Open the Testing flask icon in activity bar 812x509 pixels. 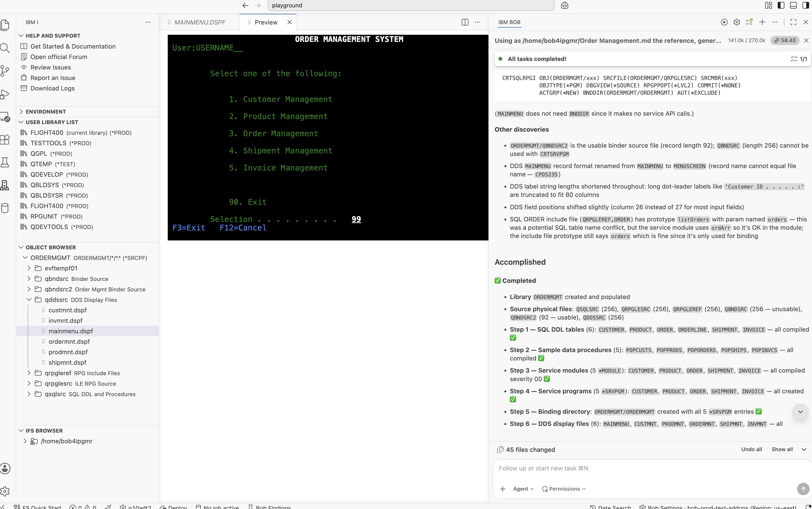(5, 162)
